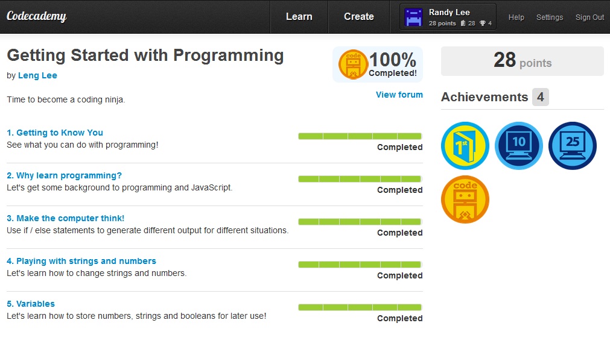Click the course badge beside 100% Completed

(x=354, y=64)
